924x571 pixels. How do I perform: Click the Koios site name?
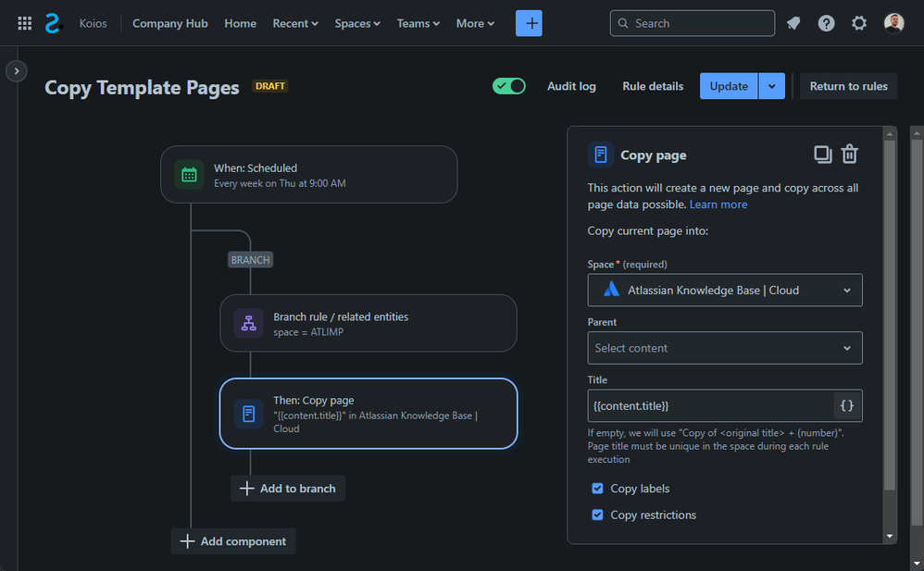pos(94,23)
